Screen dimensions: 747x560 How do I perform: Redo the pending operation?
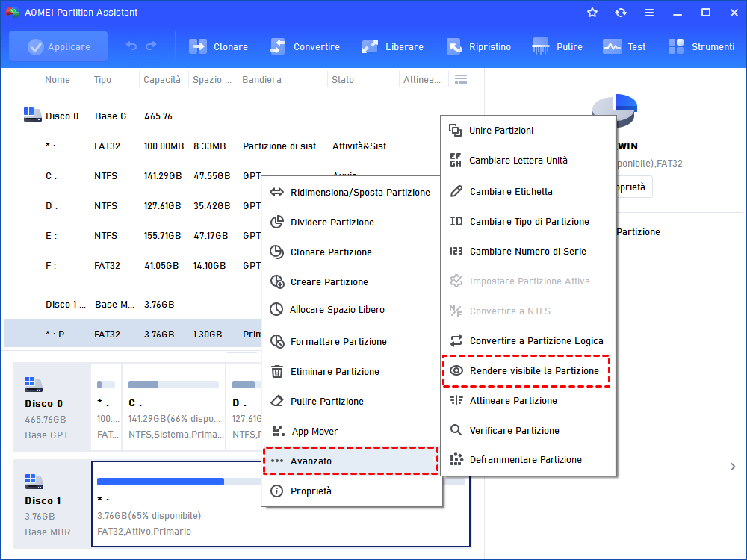coord(151,46)
